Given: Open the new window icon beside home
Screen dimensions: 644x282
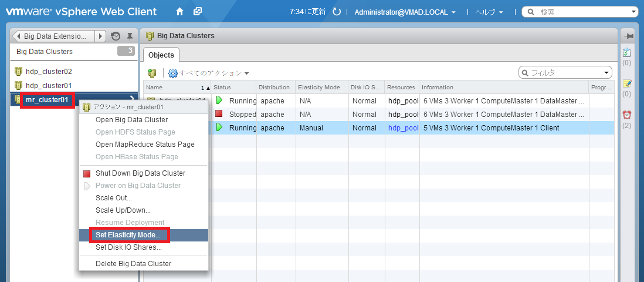Looking at the screenshot, I should [x=198, y=12].
